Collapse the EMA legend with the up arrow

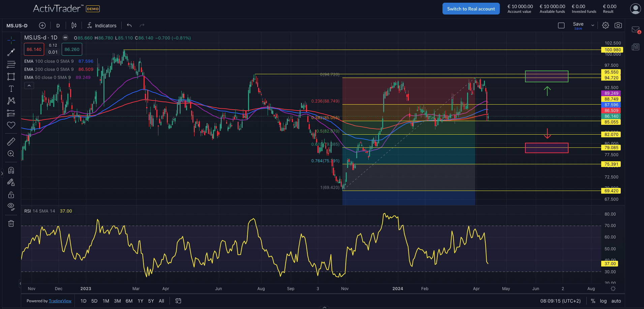pos(29,85)
